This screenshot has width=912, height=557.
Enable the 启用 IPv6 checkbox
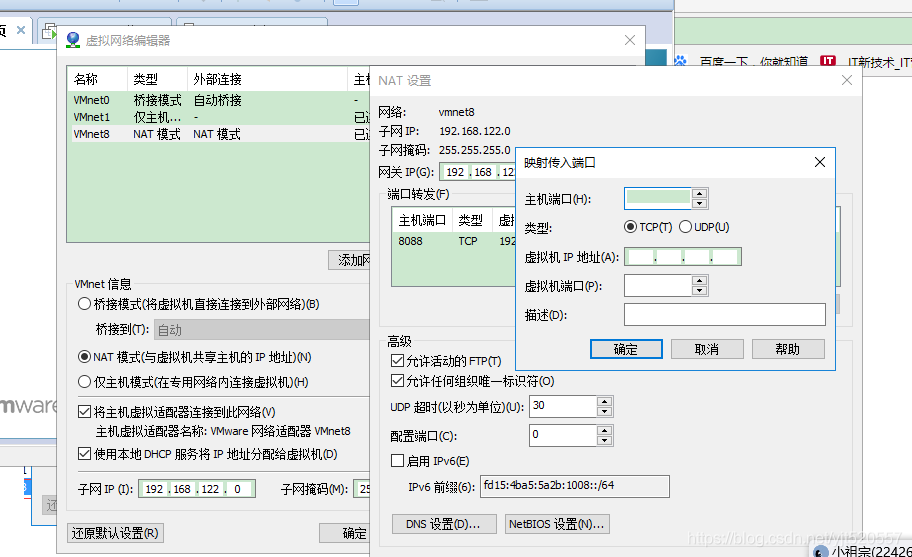[x=397, y=461]
